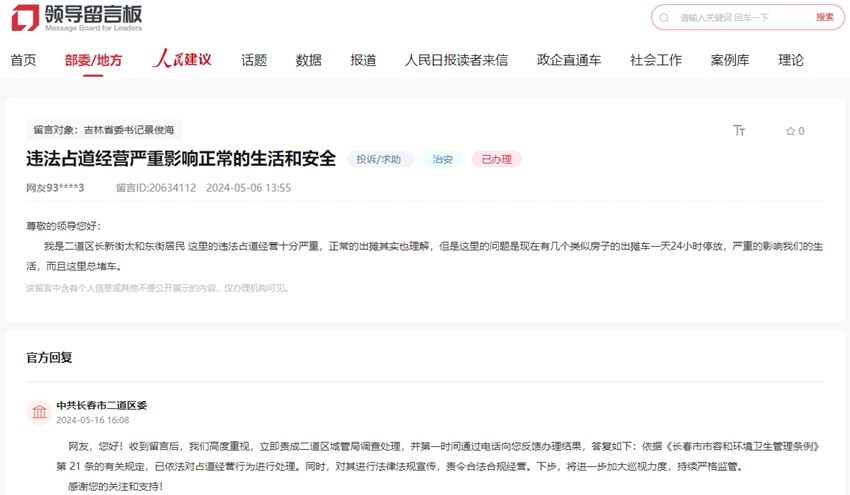Switch to the 话题 section
Viewport: 850px width, 495px height.
click(254, 60)
